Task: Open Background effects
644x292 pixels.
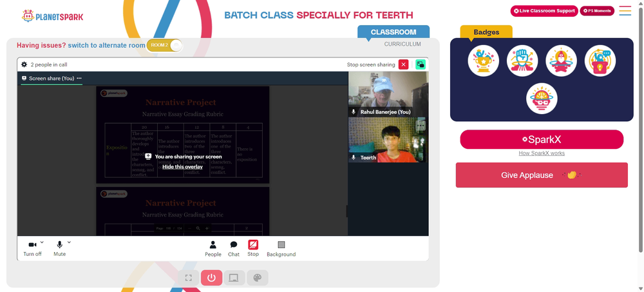Action: click(281, 249)
